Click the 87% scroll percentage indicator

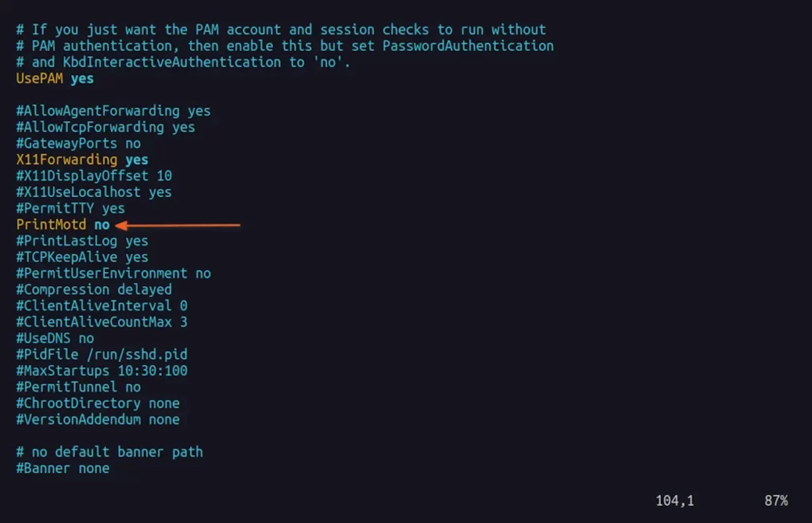point(776,501)
